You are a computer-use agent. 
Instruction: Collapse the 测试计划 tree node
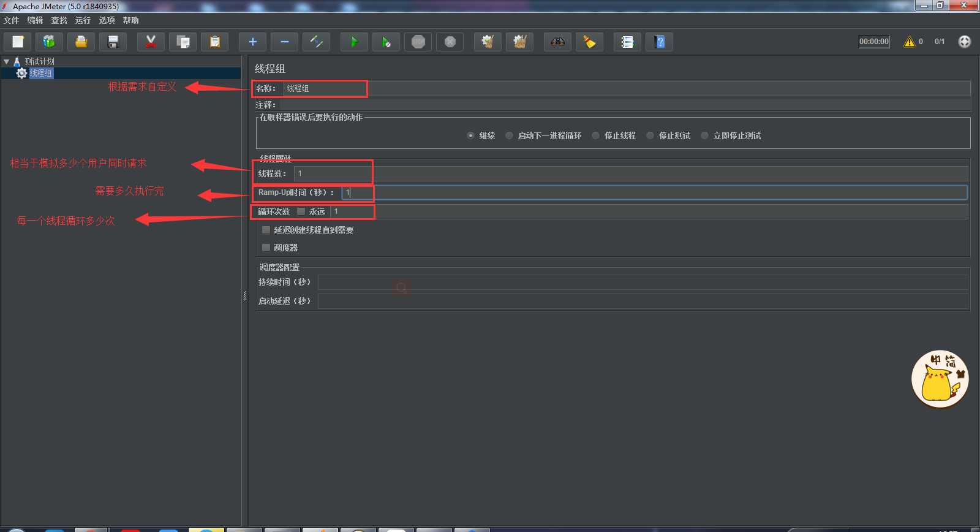(x=6, y=61)
